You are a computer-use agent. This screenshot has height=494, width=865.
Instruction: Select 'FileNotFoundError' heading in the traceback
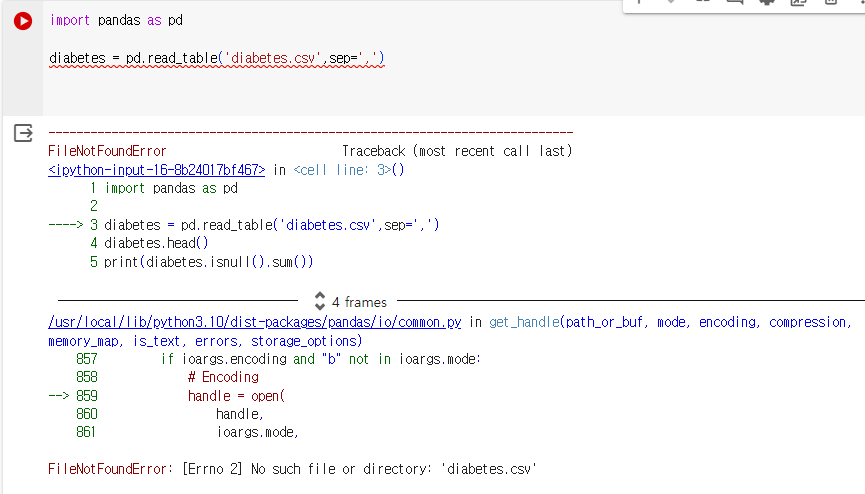pyautogui.click(x=107, y=151)
